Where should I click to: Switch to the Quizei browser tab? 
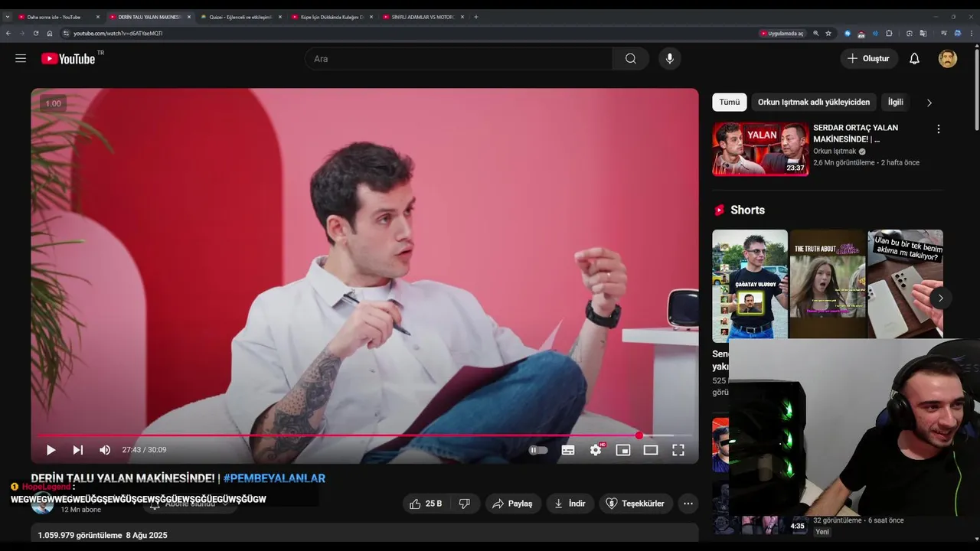[240, 17]
